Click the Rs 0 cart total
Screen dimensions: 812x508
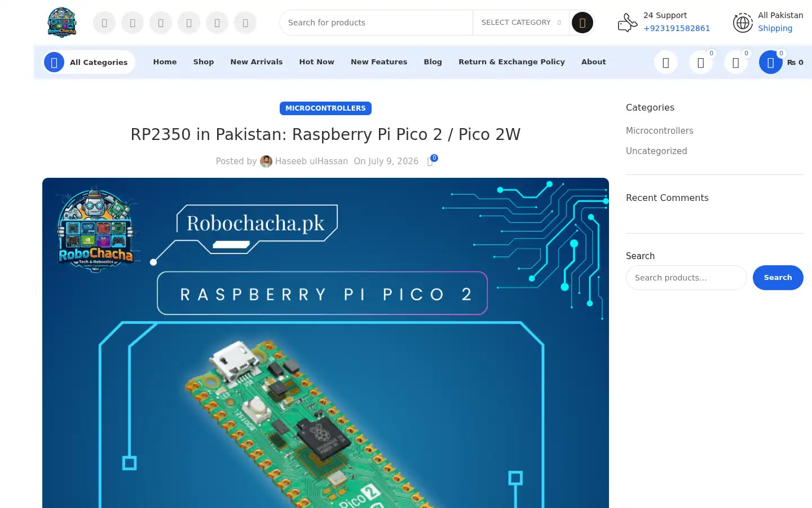[x=795, y=63]
